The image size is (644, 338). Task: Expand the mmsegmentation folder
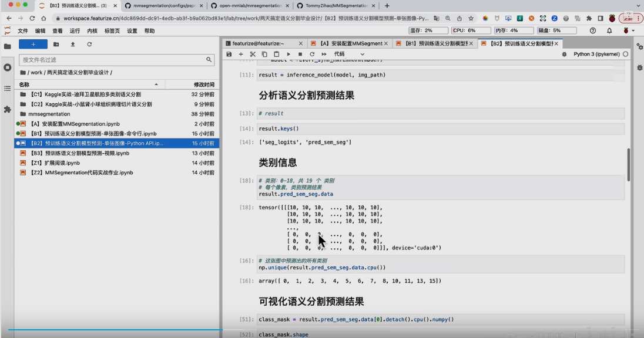49,114
